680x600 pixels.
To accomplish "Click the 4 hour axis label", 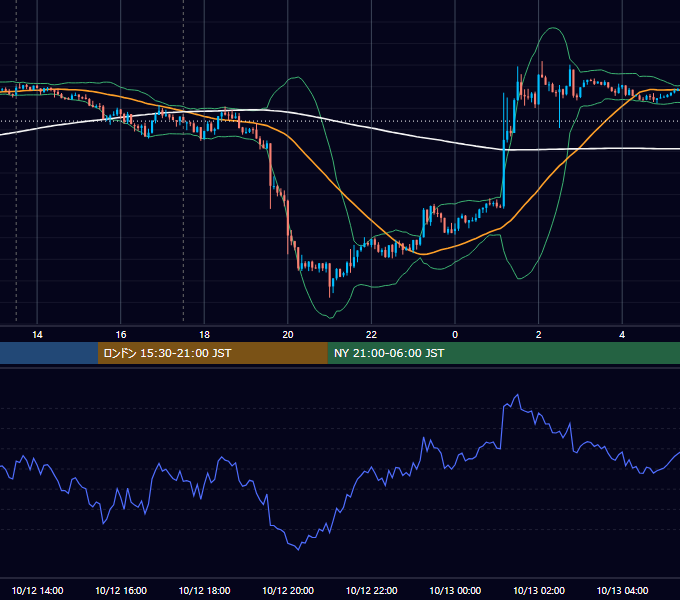I will click(622, 335).
